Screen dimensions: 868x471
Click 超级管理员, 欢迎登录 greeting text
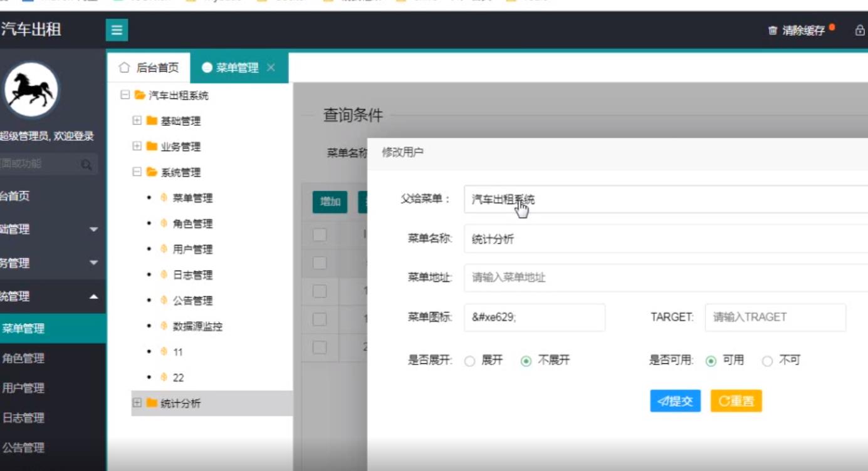click(x=47, y=137)
